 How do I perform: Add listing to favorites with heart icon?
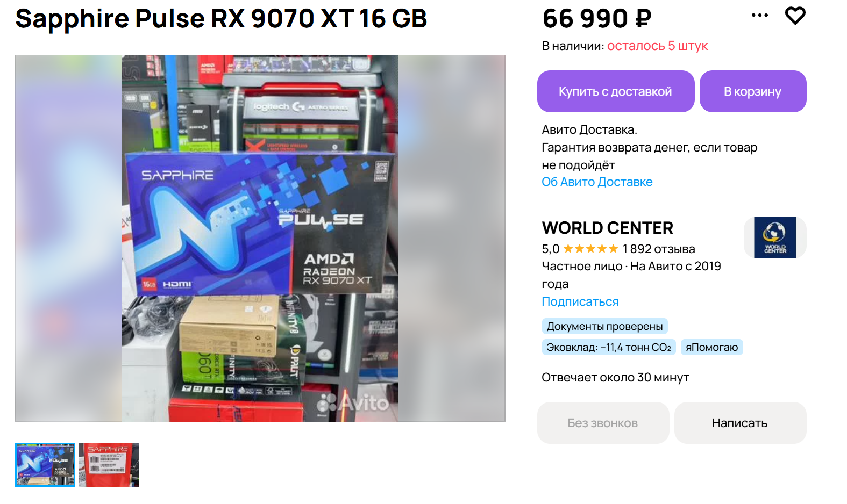[795, 16]
